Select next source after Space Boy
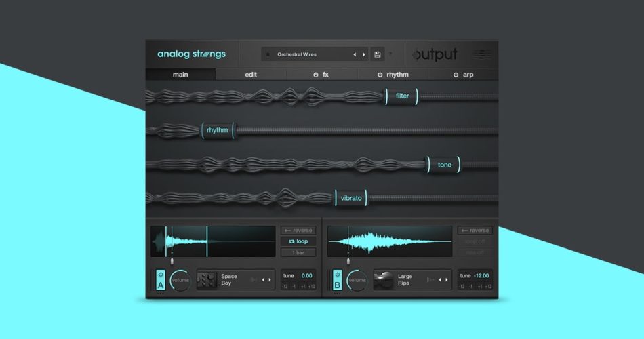 (269, 279)
